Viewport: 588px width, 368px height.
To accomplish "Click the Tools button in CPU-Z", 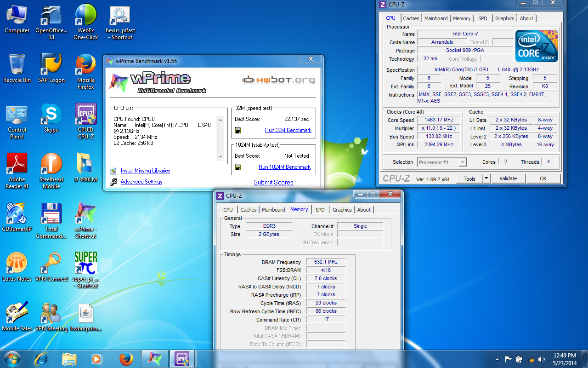I will click(x=469, y=178).
